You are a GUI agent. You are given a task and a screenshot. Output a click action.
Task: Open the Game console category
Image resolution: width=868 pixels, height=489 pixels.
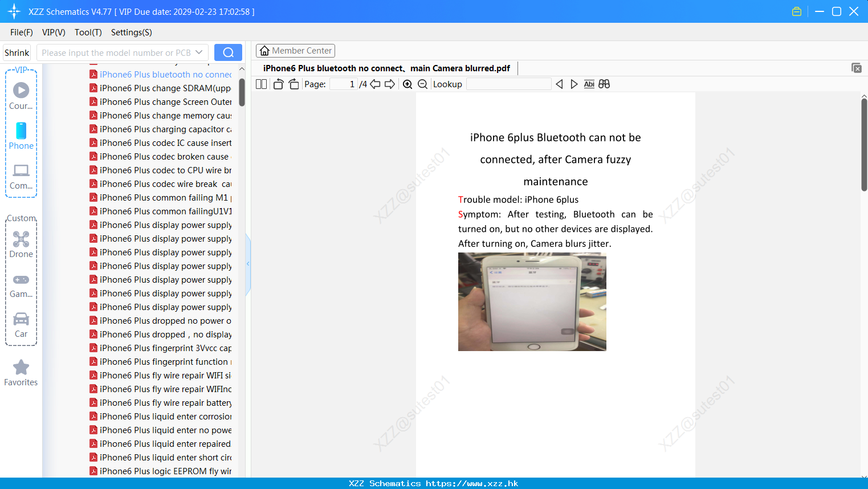tap(21, 286)
